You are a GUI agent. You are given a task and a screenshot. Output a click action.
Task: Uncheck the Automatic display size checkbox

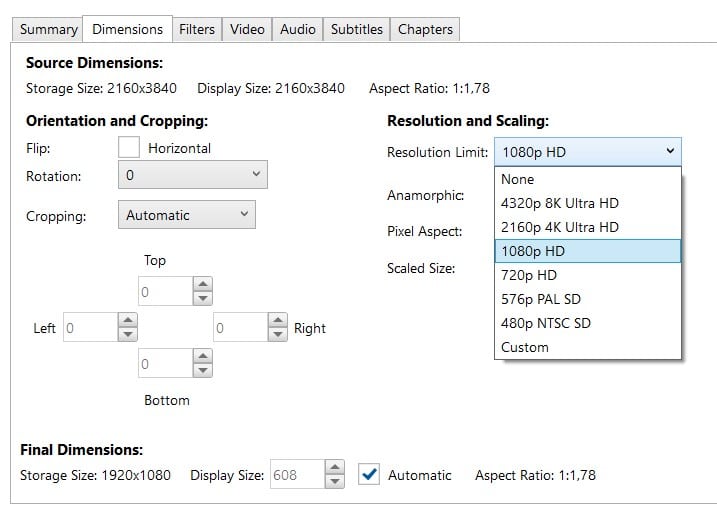369,475
